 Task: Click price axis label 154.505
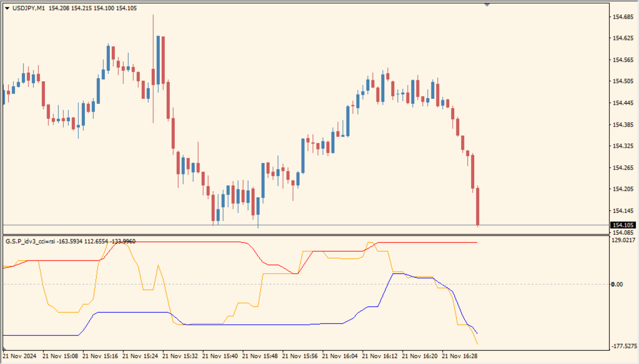(x=622, y=81)
